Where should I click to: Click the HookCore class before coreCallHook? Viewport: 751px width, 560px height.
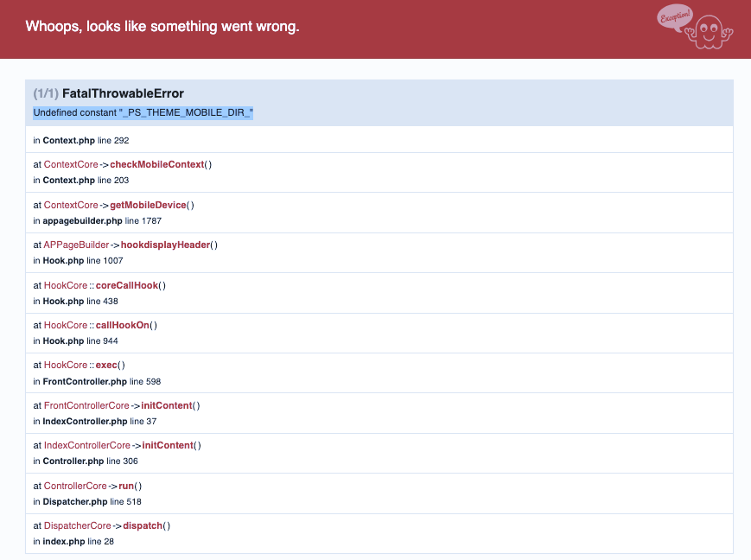(x=66, y=285)
